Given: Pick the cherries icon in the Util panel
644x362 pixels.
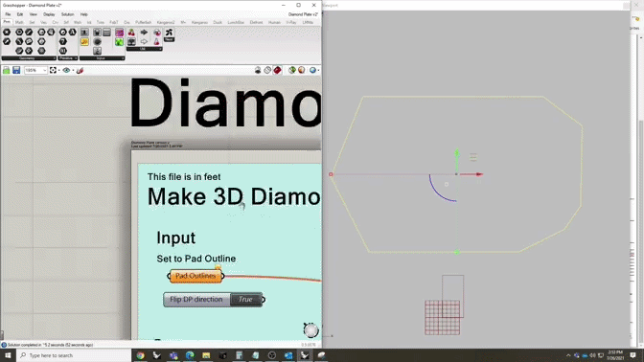Looking at the screenshot, I should (x=131, y=32).
